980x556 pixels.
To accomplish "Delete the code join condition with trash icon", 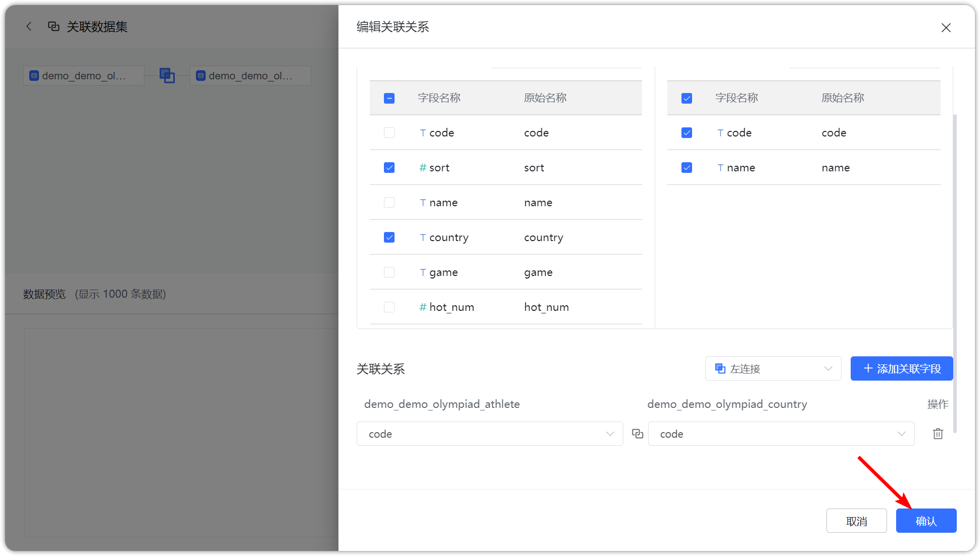I will [938, 434].
